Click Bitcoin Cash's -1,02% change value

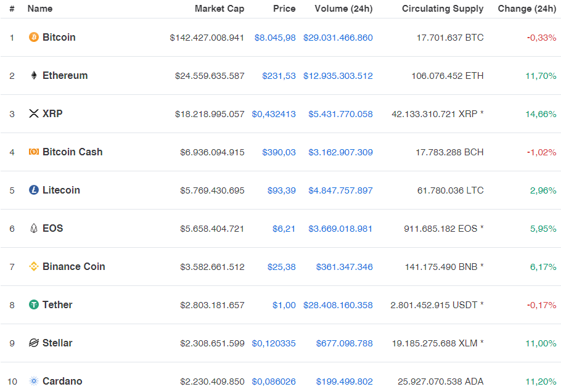pyautogui.click(x=542, y=152)
